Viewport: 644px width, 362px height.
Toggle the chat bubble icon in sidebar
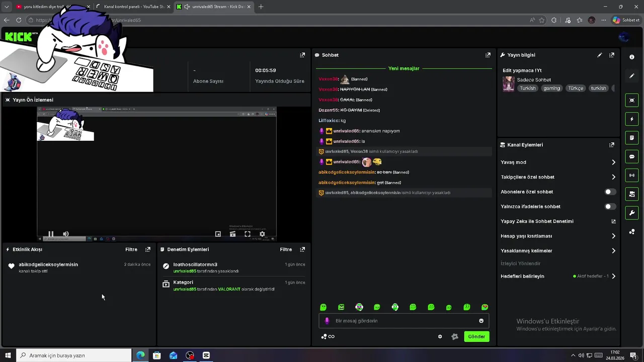(x=632, y=157)
